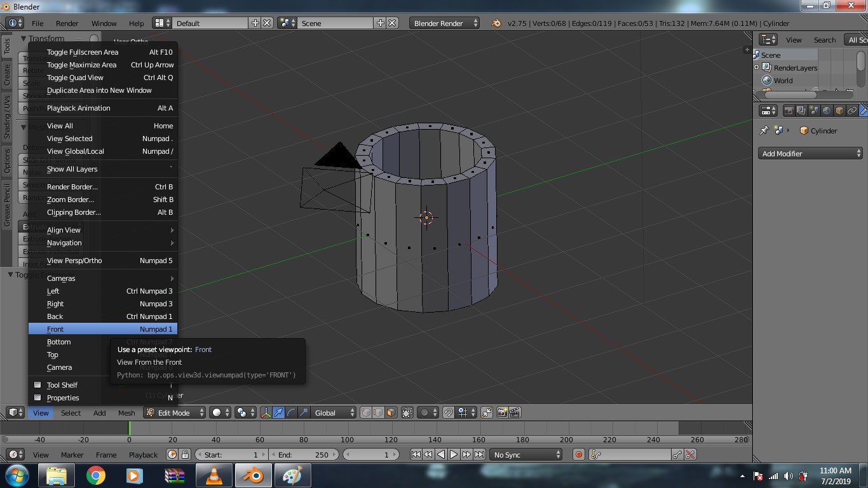Open the Edit Mode dropdown

[x=175, y=412]
